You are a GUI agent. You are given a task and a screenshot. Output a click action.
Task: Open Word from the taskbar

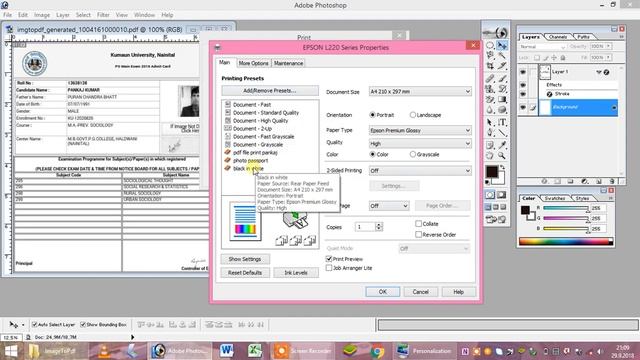click(x=227, y=351)
